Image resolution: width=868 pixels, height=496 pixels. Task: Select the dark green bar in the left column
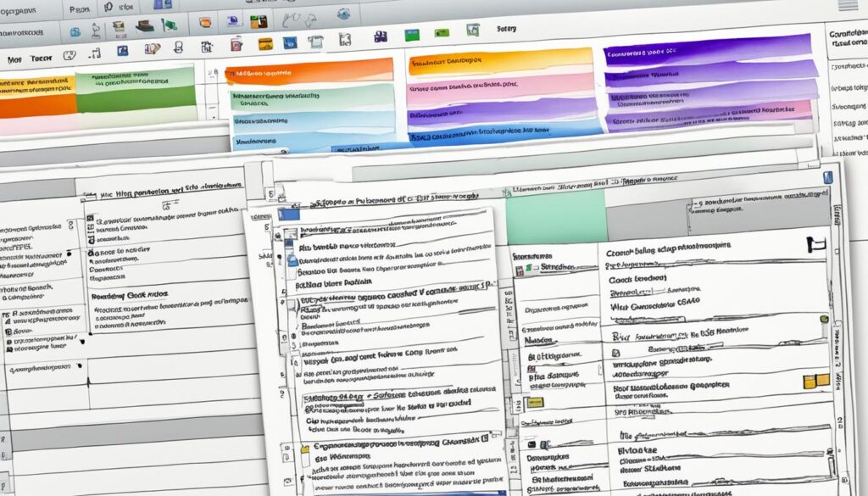(136, 99)
